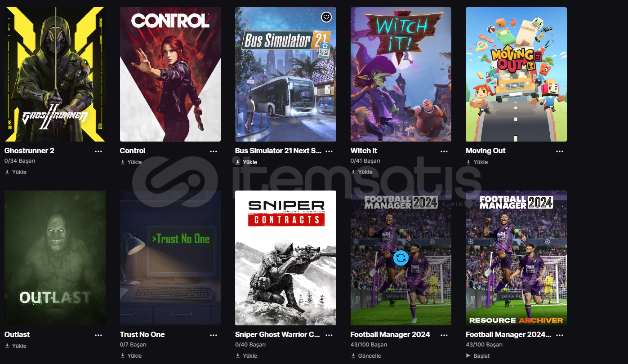Click the heart wishlist icon on Bus Simulator 21
This screenshot has width=628, height=364.
pos(326,17)
